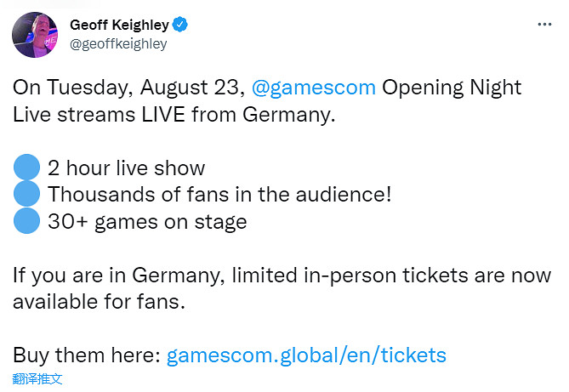
Task: Open the gamescom.global/en/tickets link
Action: [x=306, y=355]
